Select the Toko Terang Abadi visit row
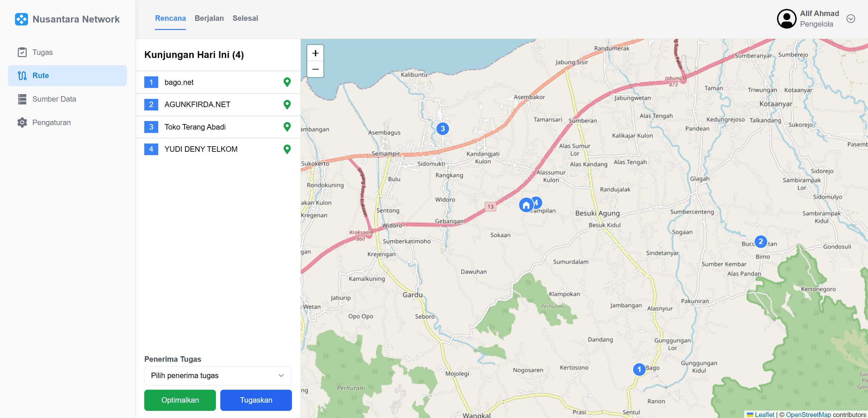Image resolution: width=868 pixels, height=418 pixels. 218,127
